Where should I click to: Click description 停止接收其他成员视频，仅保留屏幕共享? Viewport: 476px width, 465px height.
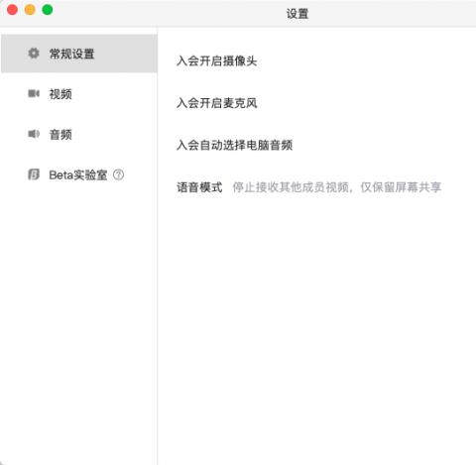click(x=337, y=187)
